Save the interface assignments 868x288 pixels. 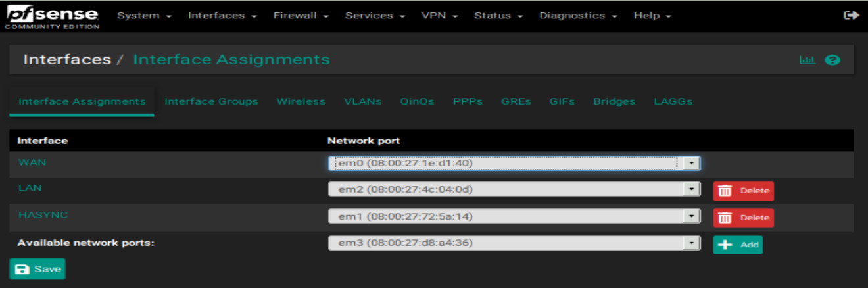coord(37,269)
